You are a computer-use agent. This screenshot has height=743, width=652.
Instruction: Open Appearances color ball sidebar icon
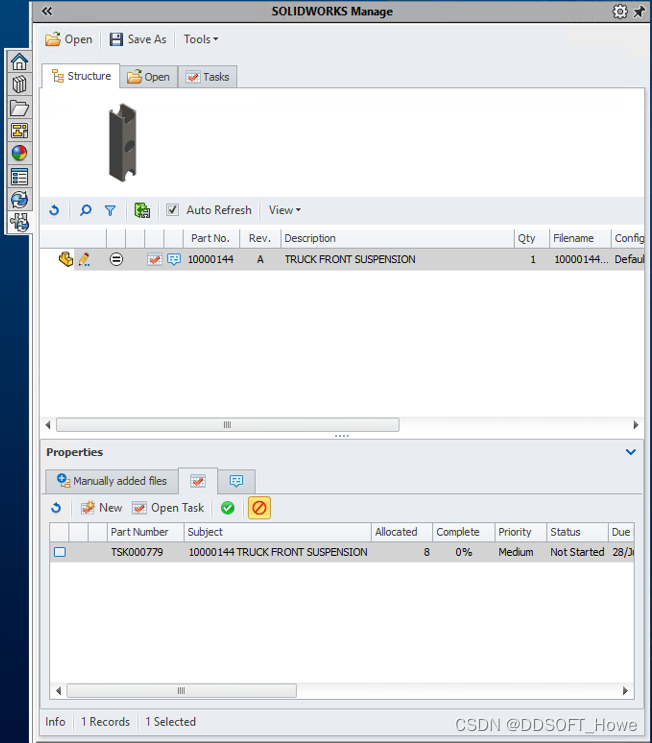pyautogui.click(x=19, y=153)
